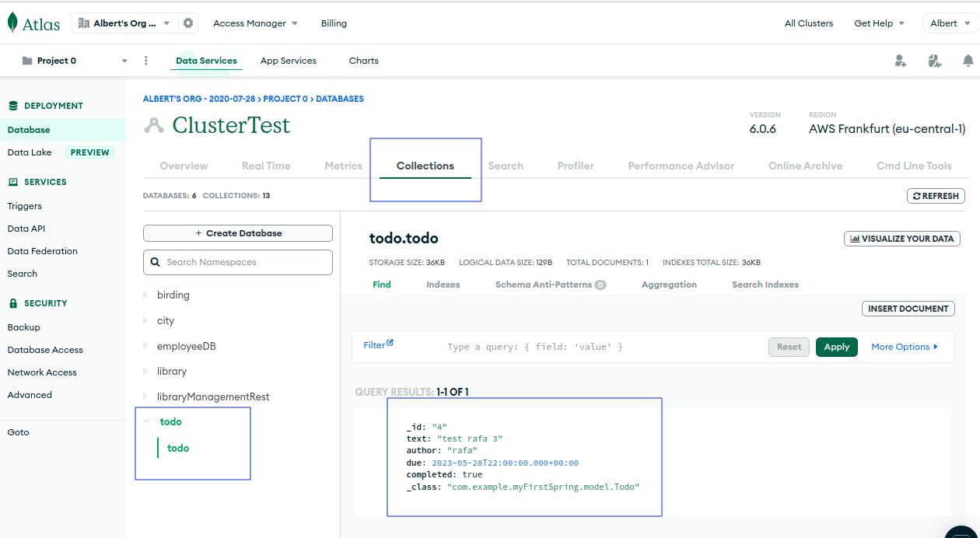The image size is (980, 538).
Task: Select the Find sub-tab
Action: click(x=382, y=285)
